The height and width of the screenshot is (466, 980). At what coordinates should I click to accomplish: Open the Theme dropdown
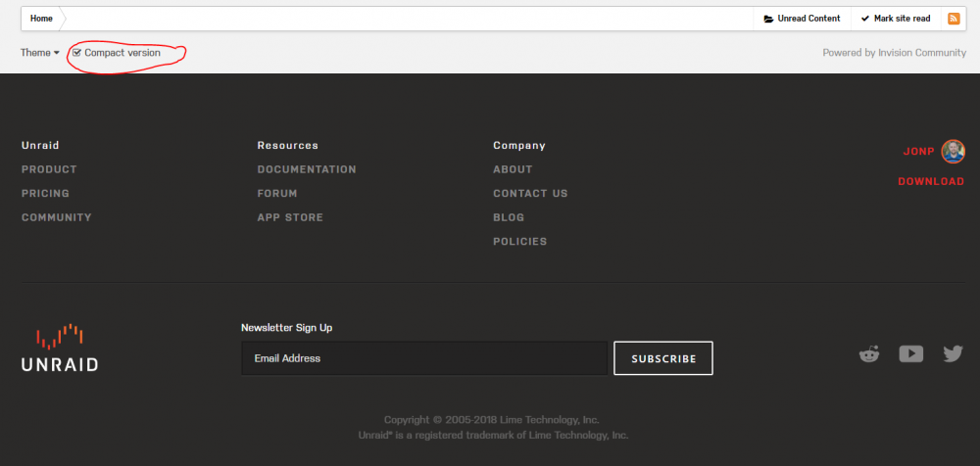(x=40, y=53)
